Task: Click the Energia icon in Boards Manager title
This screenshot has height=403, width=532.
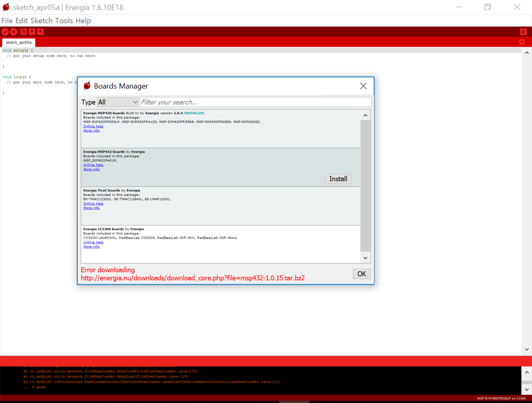Action: [x=87, y=86]
